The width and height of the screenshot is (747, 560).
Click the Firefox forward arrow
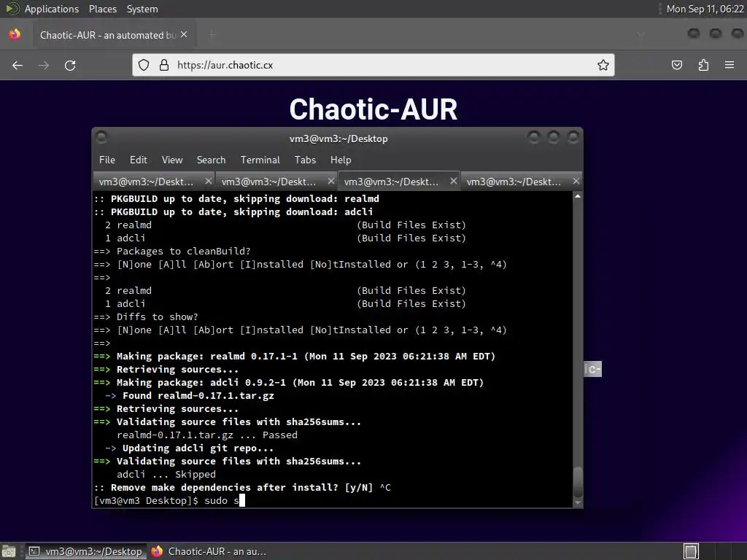pos(44,65)
